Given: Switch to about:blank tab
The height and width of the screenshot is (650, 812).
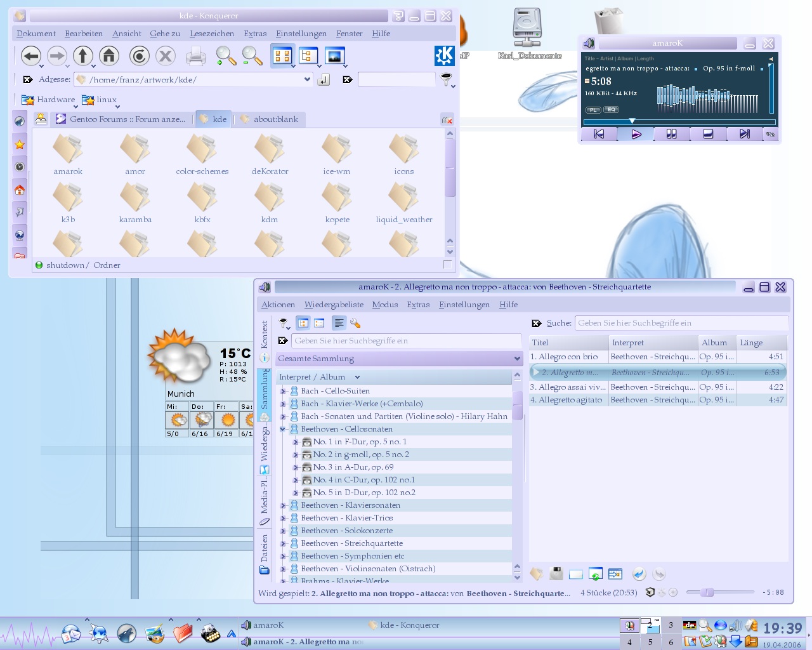Looking at the screenshot, I should 269,119.
